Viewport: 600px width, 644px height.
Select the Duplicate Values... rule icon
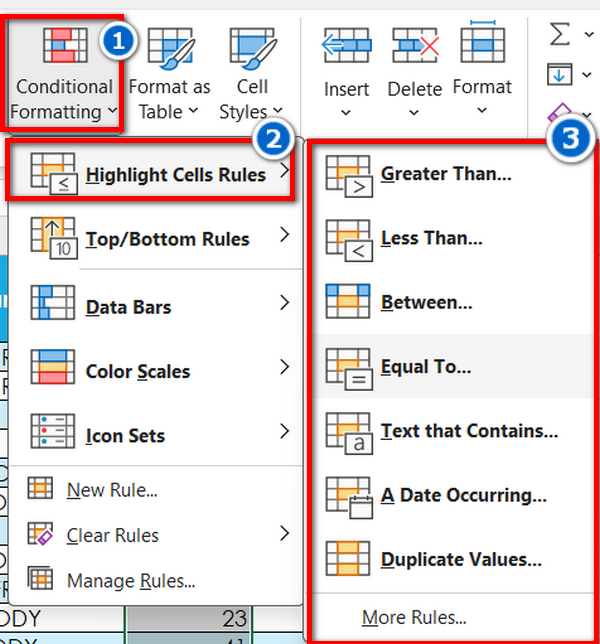click(349, 559)
